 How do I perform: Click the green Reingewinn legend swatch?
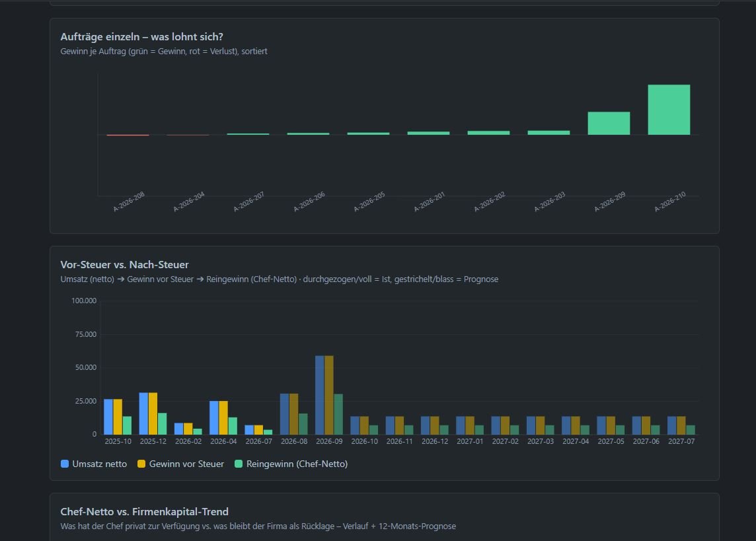click(x=238, y=464)
